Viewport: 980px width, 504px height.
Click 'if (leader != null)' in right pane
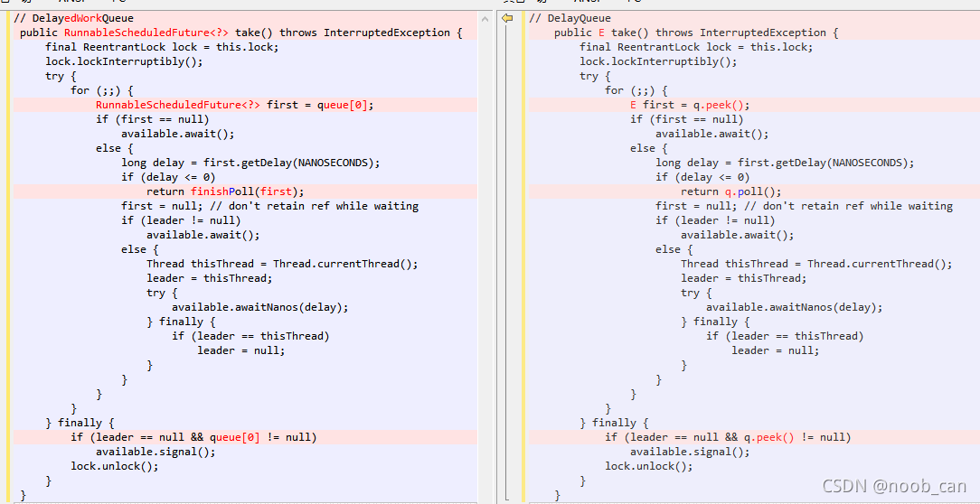(716, 220)
